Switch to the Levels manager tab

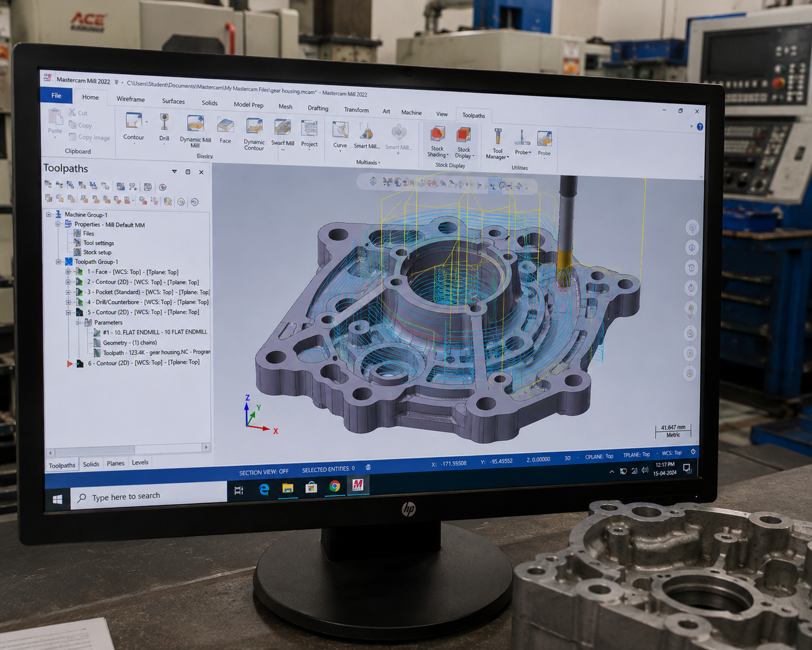[x=140, y=462]
